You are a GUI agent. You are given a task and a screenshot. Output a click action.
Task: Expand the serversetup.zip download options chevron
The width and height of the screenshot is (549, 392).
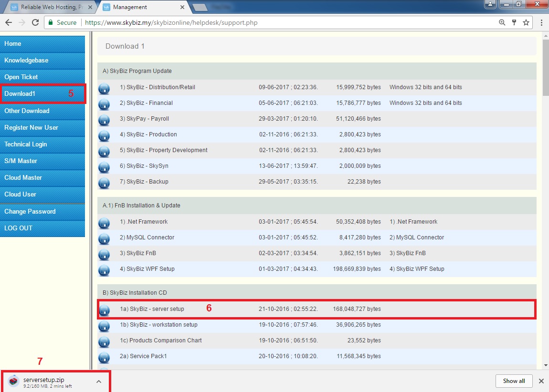pyautogui.click(x=98, y=382)
